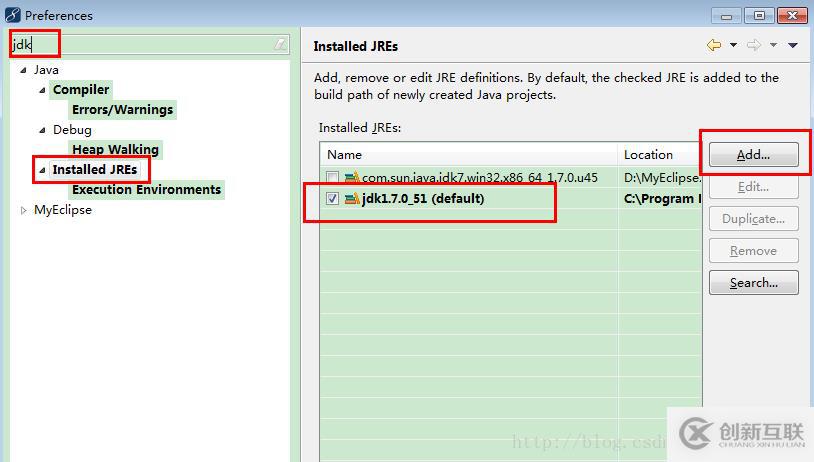Click the Search... button
Screen dimensions: 814x462
[x=754, y=282]
